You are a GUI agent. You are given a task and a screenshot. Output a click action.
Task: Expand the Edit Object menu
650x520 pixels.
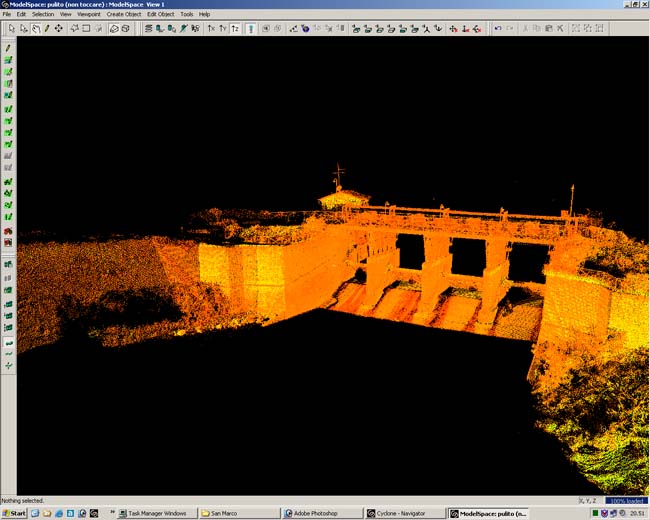coord(160,14)
